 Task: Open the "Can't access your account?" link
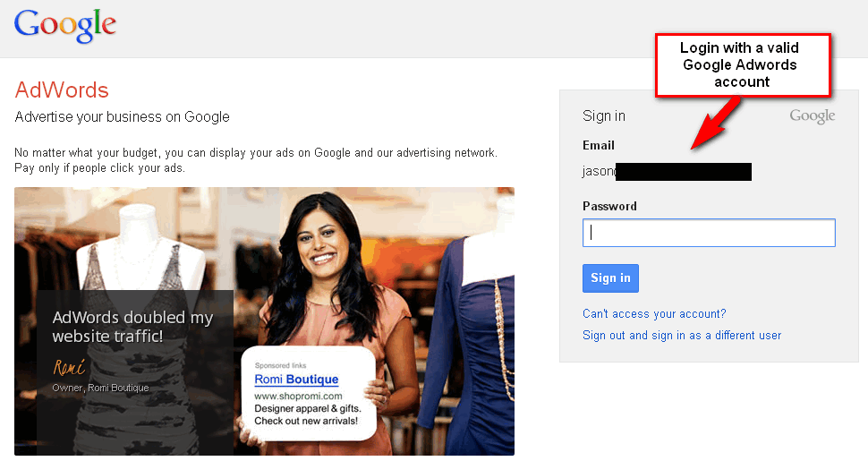click(x=654, y=313)
